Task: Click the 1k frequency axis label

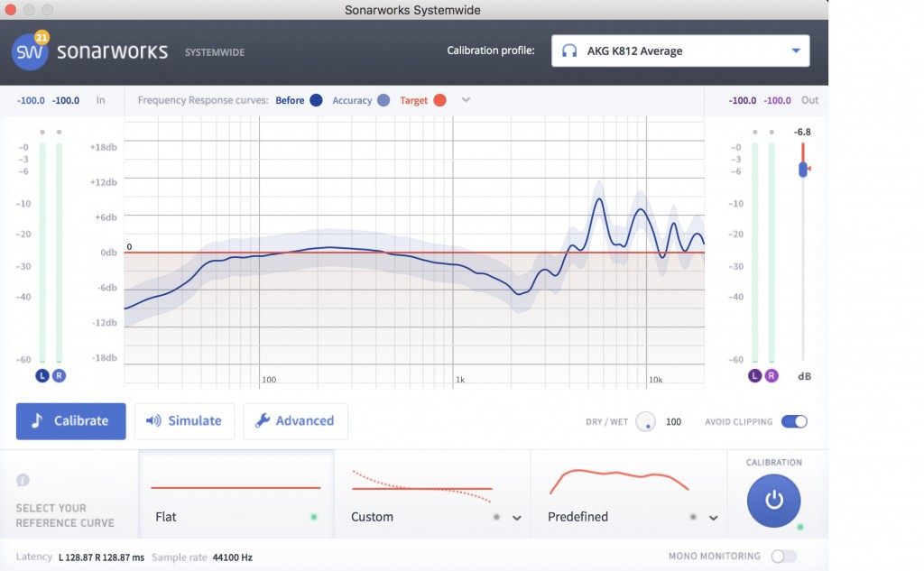Action: (460, 380)
